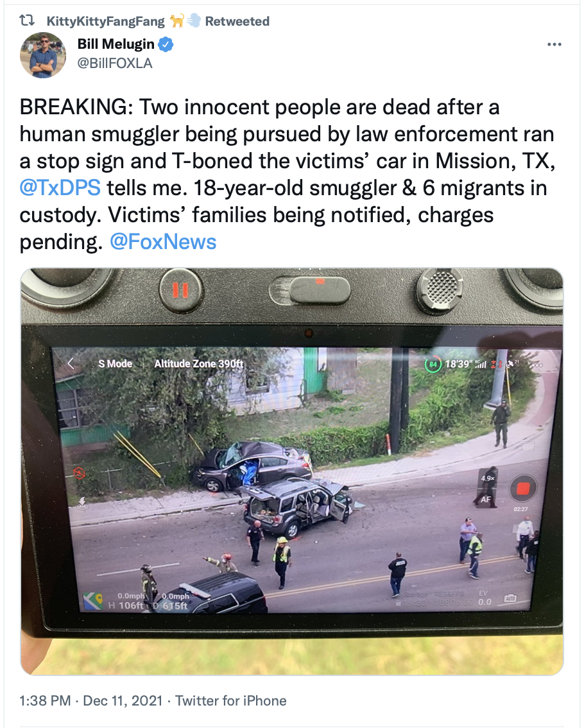Image resolution: width=584 pixels, height=728 pixels.
Task: Click the retweet arrows icon
Action: click(x=27, y=21)
